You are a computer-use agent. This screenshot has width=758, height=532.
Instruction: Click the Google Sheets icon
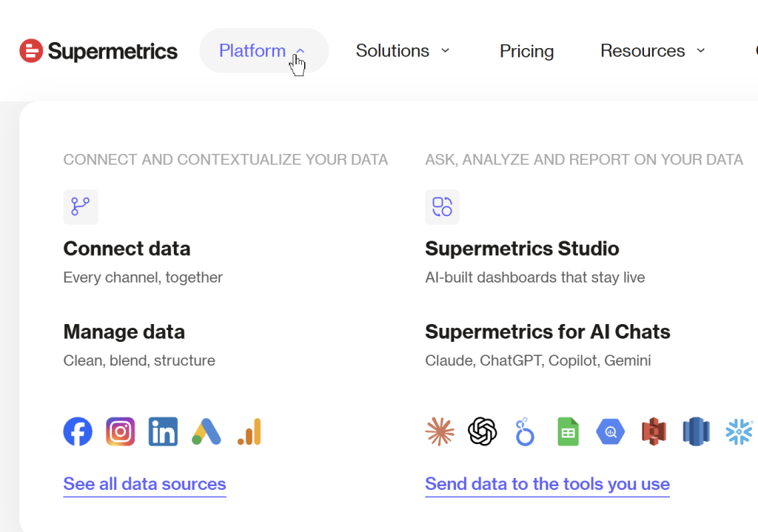pyautogui.click(x=568, y=431)
